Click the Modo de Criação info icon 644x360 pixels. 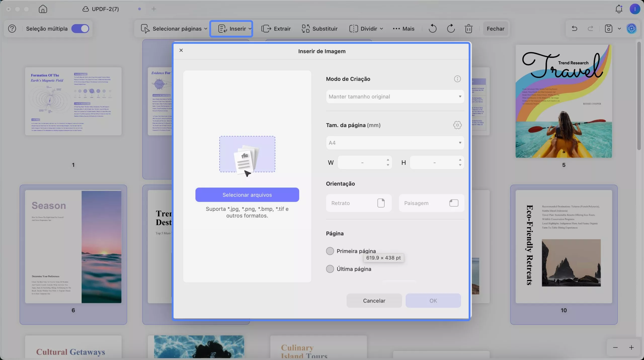(x=457, y=79)
